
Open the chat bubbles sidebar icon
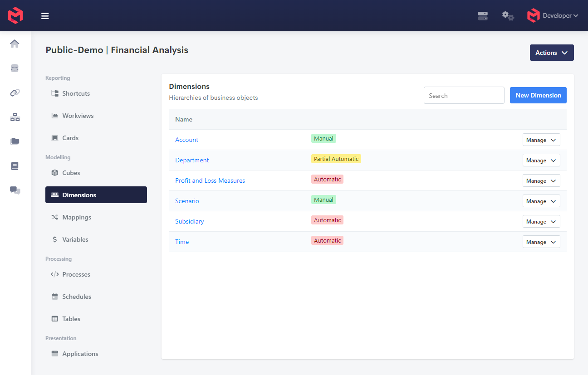click(15, 190)
